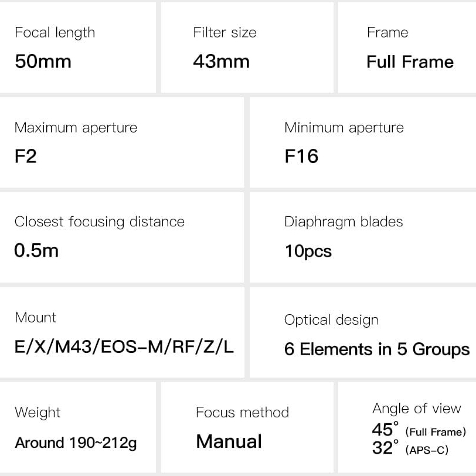Click the Maximum aperture label
This screenshot has height=476, width=476.
point(76,128)
